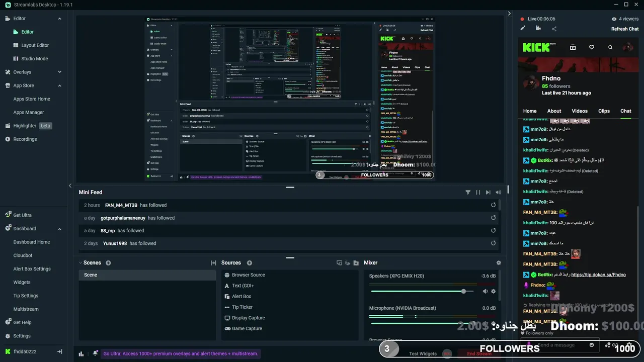Open Apps Manager

pyautogui.click(x=29, y=113)
